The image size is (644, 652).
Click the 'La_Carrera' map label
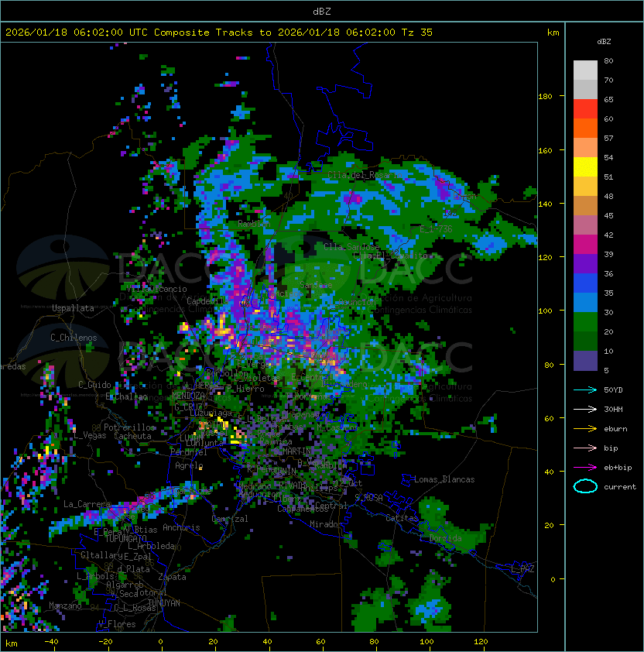click(x=87, y=504)
